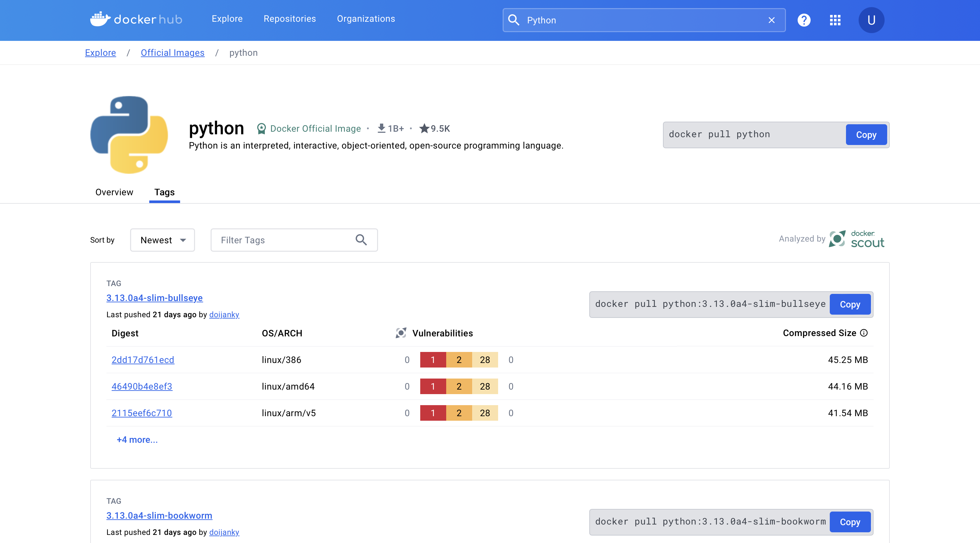Open digest 2115eef6c710

(141, 413)
